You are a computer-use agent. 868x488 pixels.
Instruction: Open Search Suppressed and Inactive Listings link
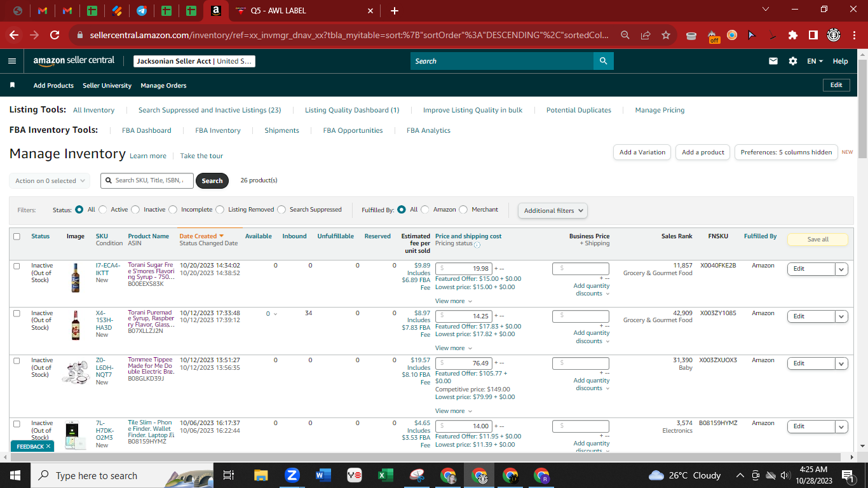tap(210, 110)
